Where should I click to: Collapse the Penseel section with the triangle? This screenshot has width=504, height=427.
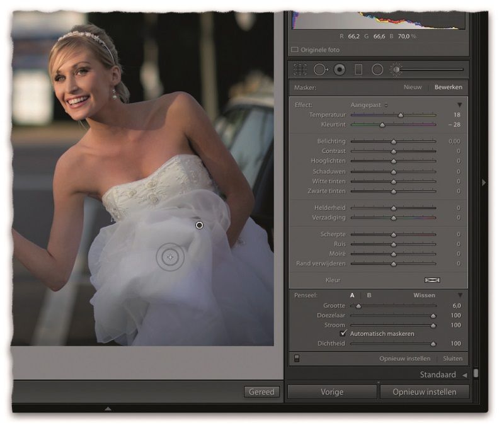(x=459, y=295)
